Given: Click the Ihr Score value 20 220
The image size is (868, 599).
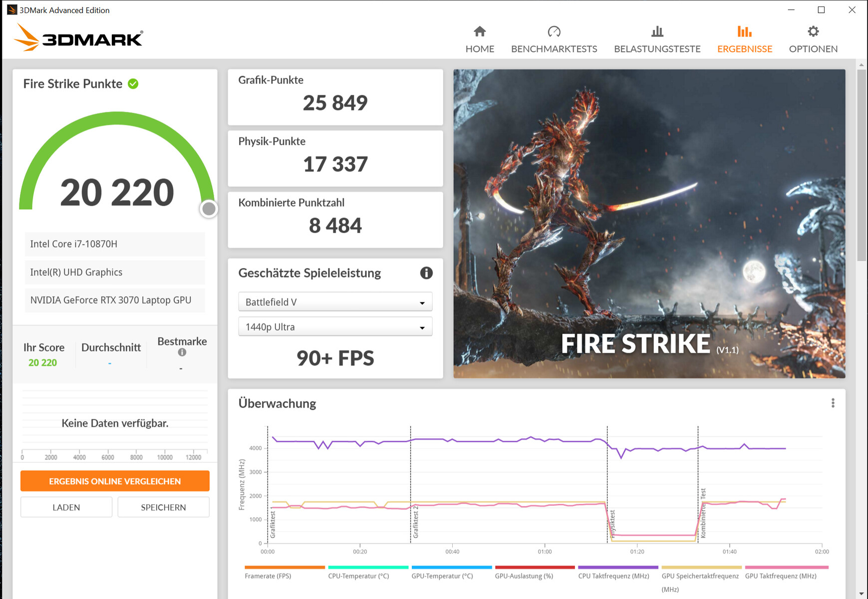Looking at the screenshot, I should tap(42, 363).
